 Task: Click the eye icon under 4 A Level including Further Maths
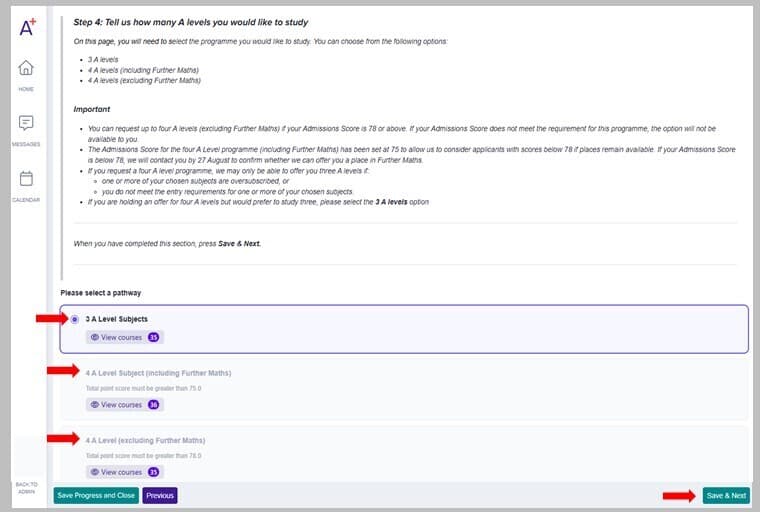pos(95,404)
